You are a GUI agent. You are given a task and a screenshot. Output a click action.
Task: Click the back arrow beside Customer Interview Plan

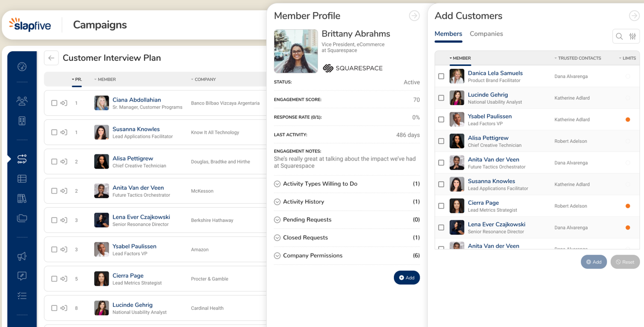click(51, 58)
